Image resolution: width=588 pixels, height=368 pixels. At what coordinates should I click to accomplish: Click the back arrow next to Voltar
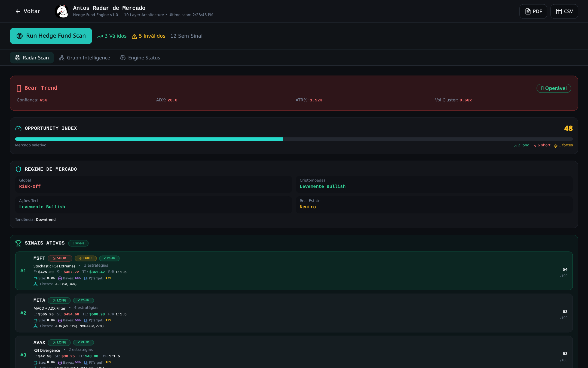(x=18, y=11)
